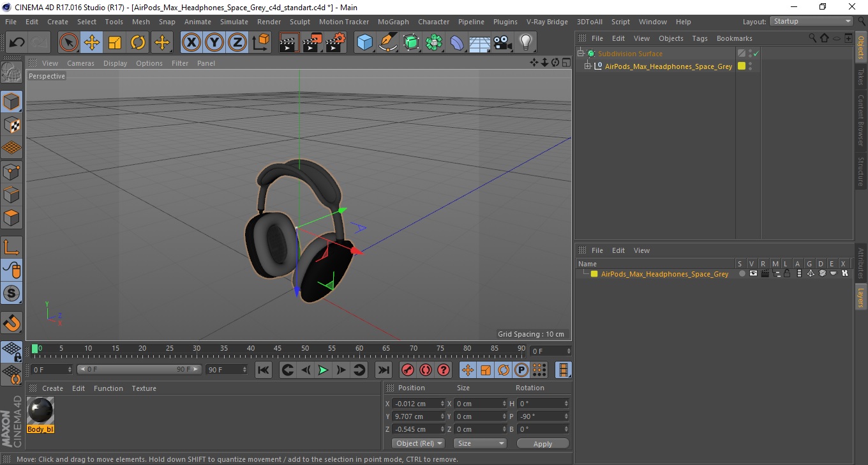Add a floor environment object
This screenshot has width=868, height=465.
point(480,43)
